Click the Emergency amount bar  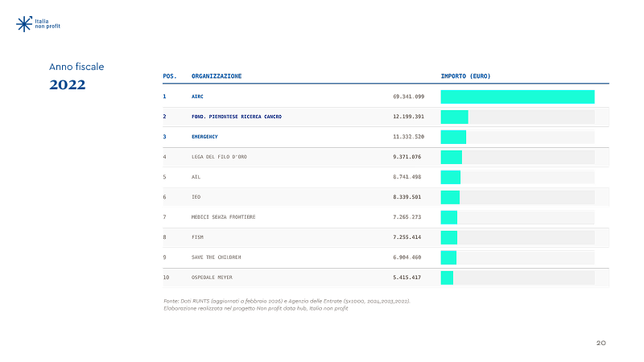coord(453,137)
